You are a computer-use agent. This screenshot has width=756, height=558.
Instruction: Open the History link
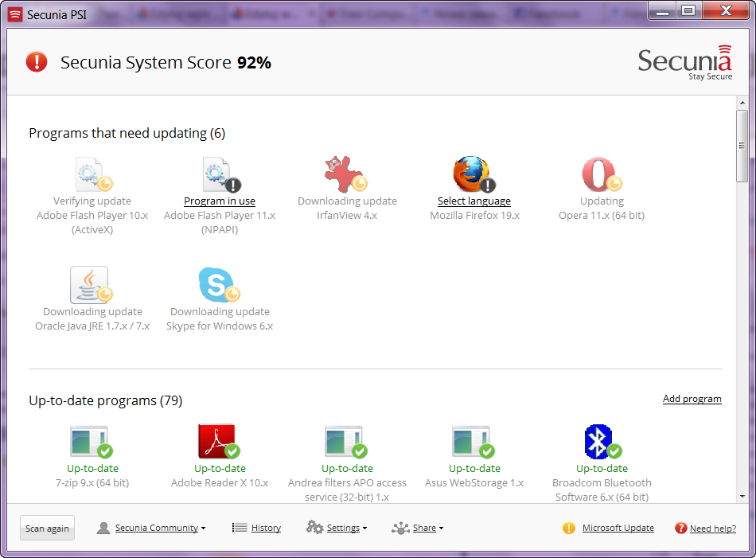click(x=266, y=528)
